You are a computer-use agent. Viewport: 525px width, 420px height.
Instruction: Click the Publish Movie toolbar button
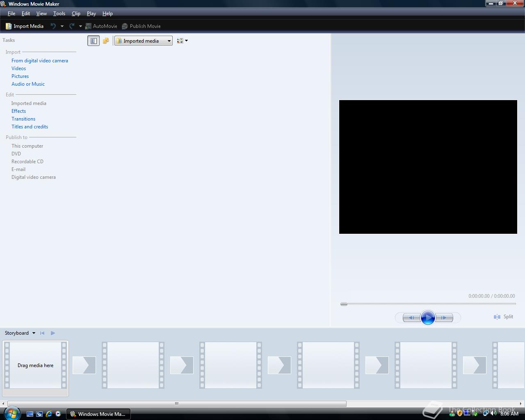pos(141,26)
